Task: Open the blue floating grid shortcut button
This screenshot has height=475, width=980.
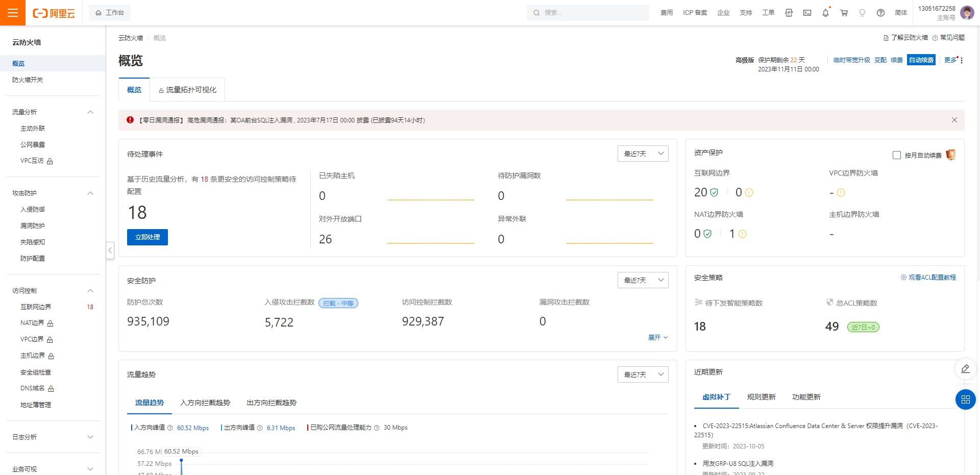Action: pos(965,399)
